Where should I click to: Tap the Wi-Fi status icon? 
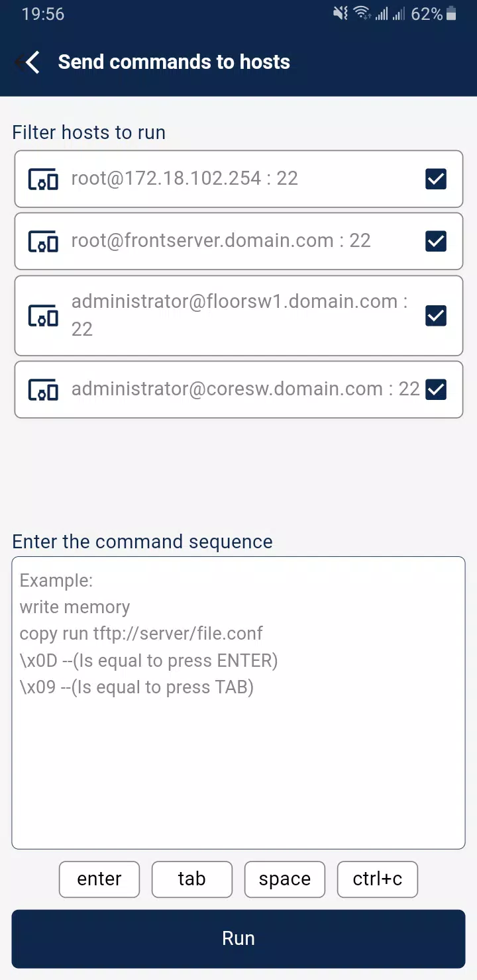click(x=362, y=13)
